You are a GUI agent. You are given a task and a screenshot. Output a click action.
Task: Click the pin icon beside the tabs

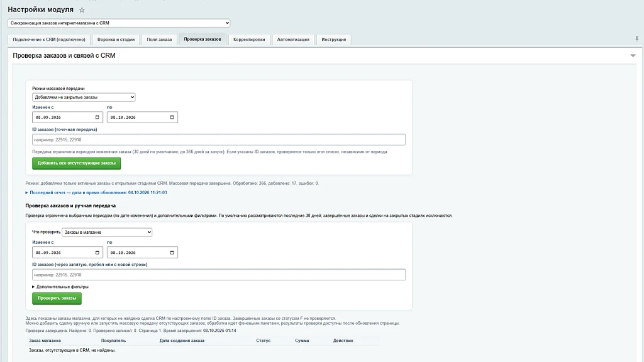coord(636,39)
